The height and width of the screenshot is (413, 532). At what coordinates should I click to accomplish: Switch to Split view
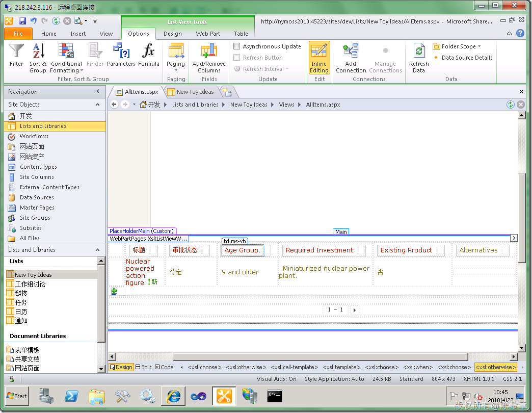[144, 367]
